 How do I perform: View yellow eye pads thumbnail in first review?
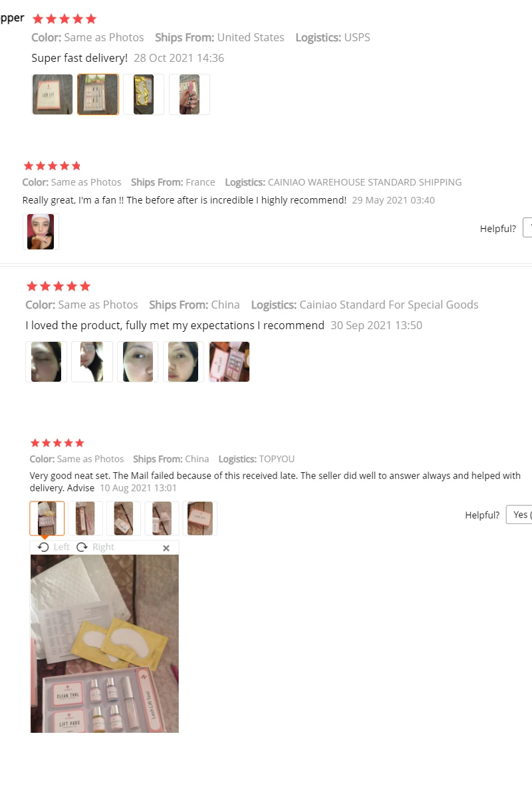coord(144,94)
